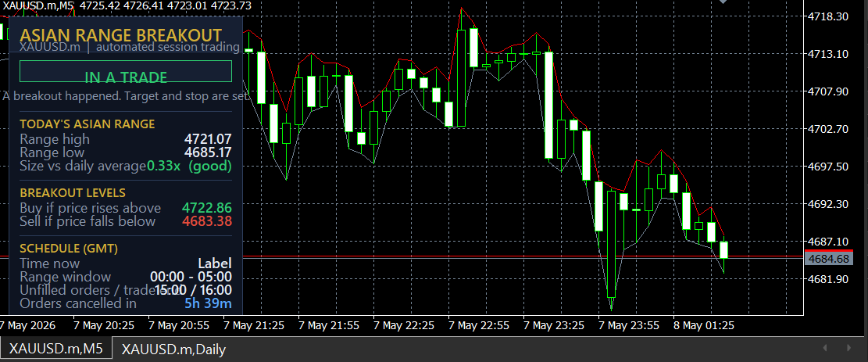The image size is (868, 362).
Task: Click the Range high value 4721.07
Action: coord(208,139)
